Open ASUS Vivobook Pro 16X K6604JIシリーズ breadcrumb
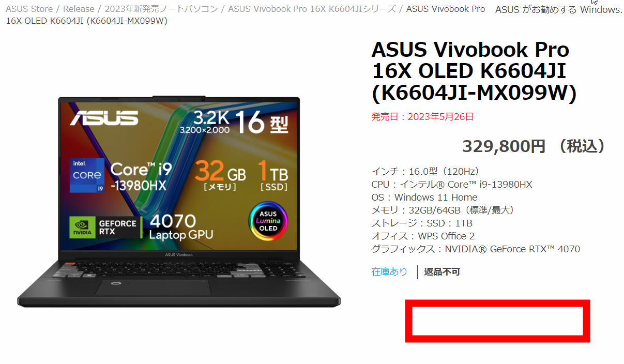The height and width of the screenshot is (364, 624). 312,9
